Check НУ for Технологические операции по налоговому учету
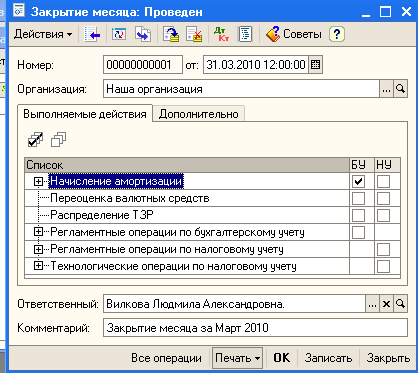The width and height of the screenshot is (418, 373). click(383, 266)
